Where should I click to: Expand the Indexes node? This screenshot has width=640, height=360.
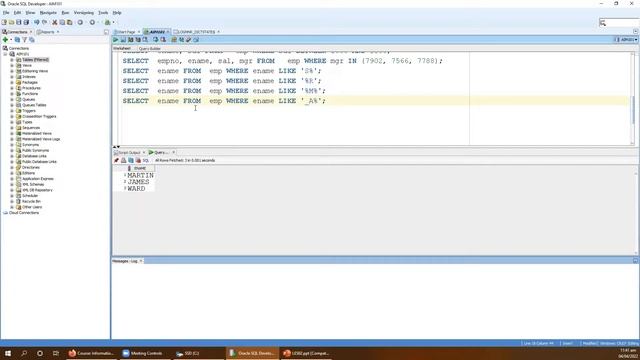[x=12, y=77]
